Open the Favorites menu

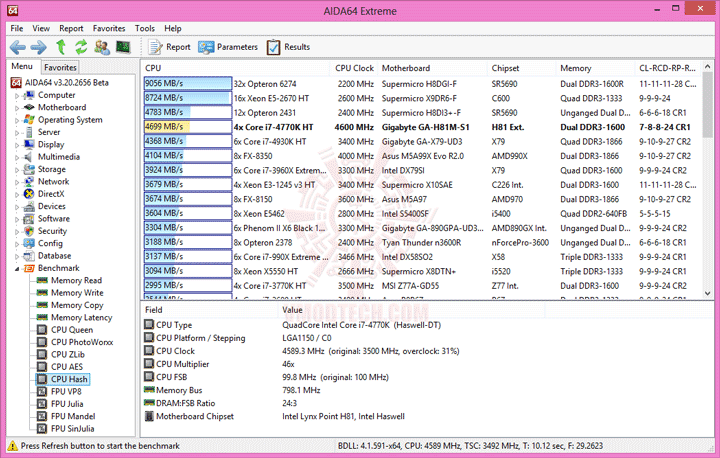pos(109,28)
